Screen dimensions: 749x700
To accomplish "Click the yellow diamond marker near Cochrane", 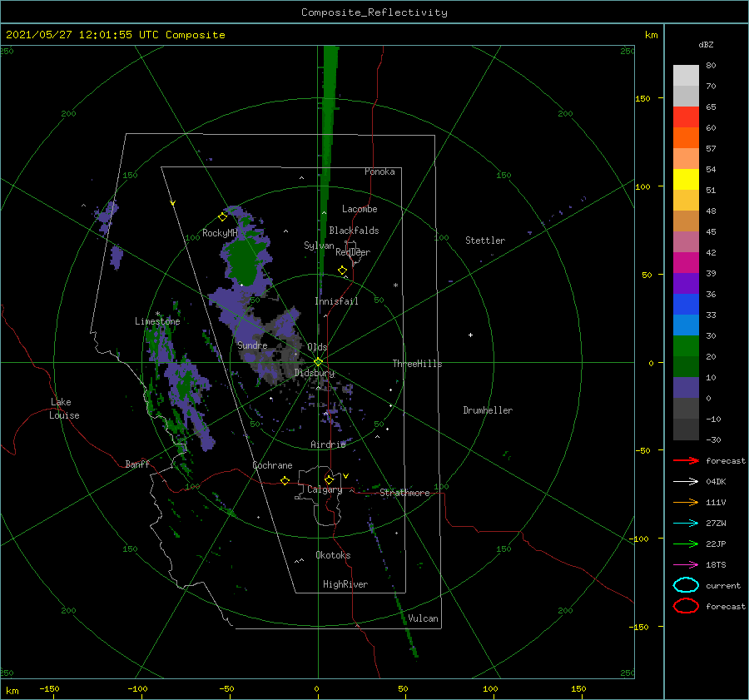I will point(285,481).
